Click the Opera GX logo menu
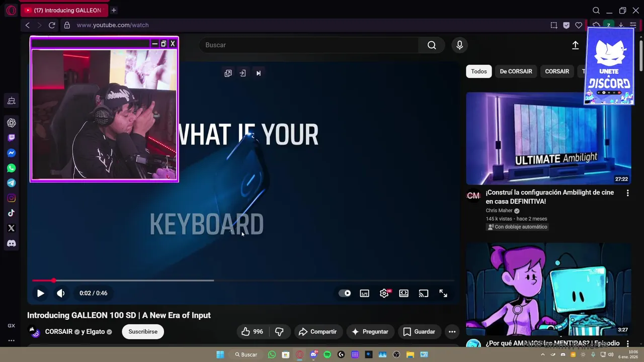Viewport: 644px width, 362px height. pyautogui.click(x=11, y=11)
